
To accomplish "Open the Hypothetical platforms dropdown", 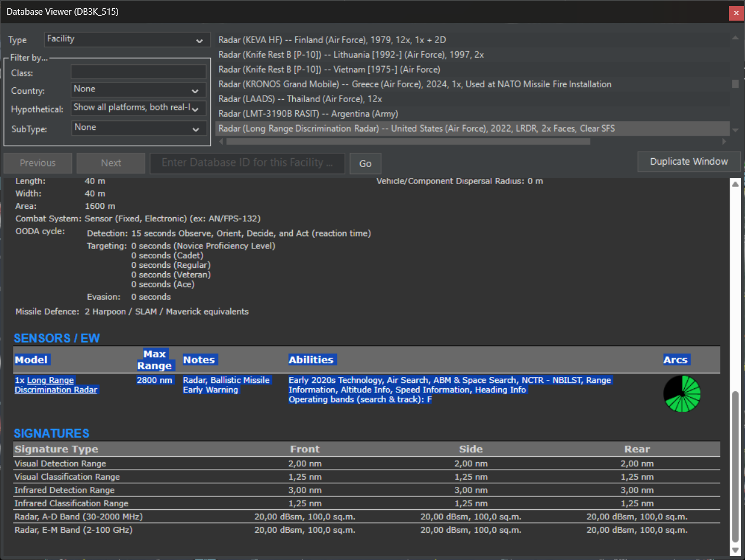I will pyautogui.click(x=139, y=109).
